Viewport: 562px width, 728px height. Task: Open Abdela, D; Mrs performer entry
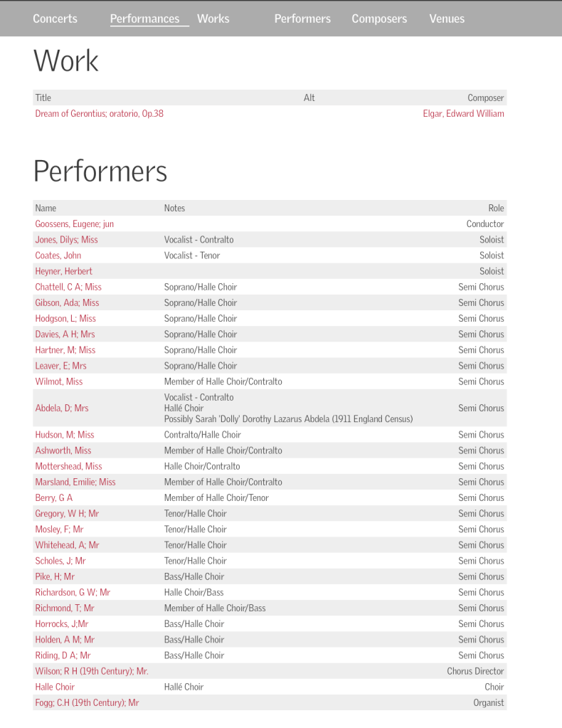click(61, 408)
